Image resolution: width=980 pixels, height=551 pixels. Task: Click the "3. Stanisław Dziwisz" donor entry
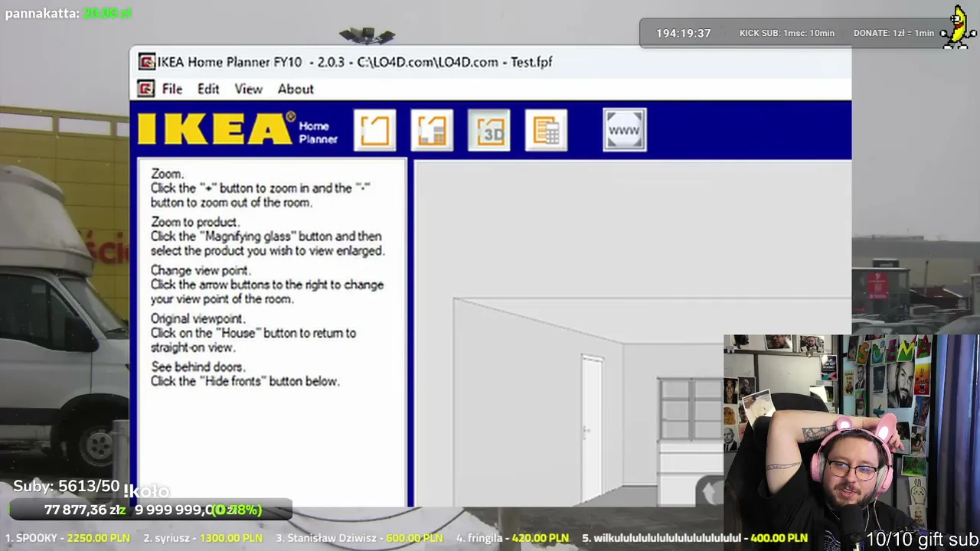tap(361, 538)
